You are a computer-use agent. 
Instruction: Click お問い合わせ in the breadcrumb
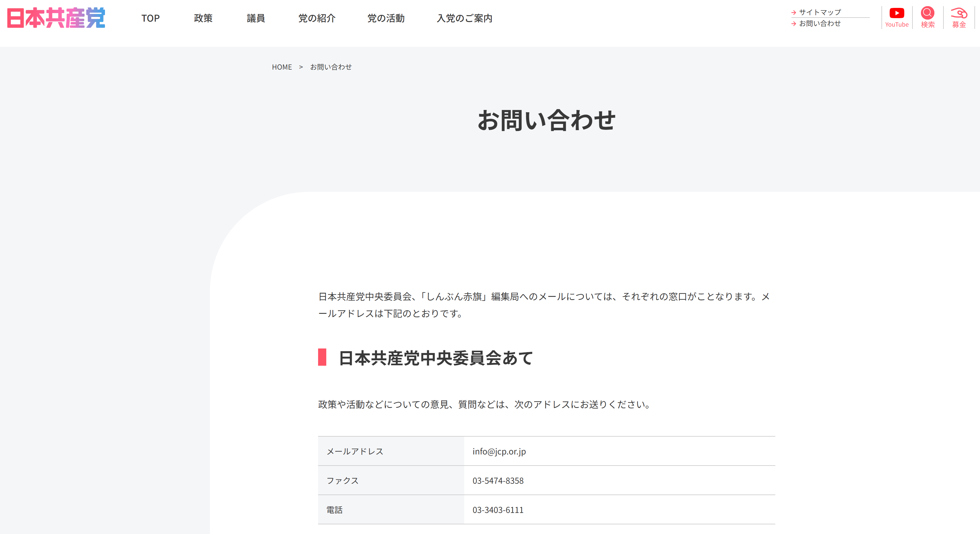(x=331, y=67)
